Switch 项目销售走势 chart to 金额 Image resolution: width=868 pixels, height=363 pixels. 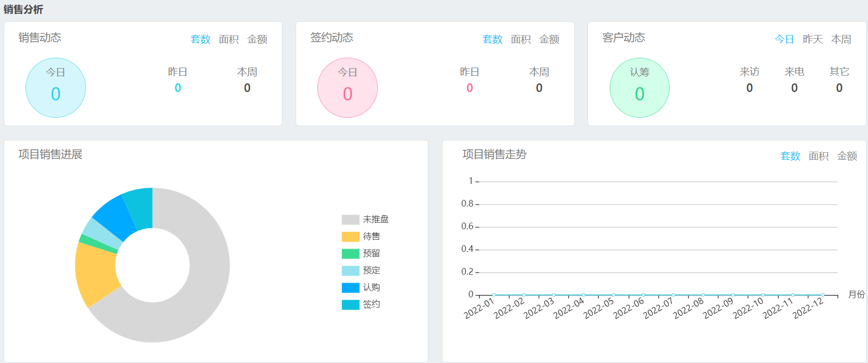847,156
